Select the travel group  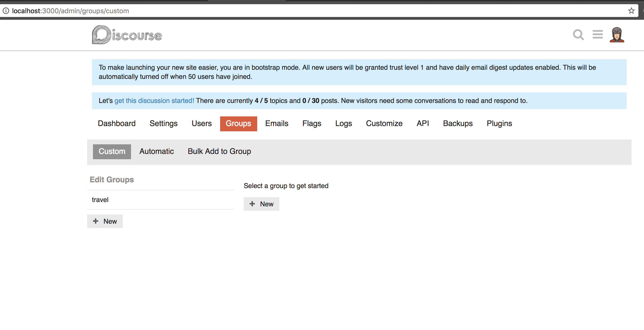click(x=100, y=200)
